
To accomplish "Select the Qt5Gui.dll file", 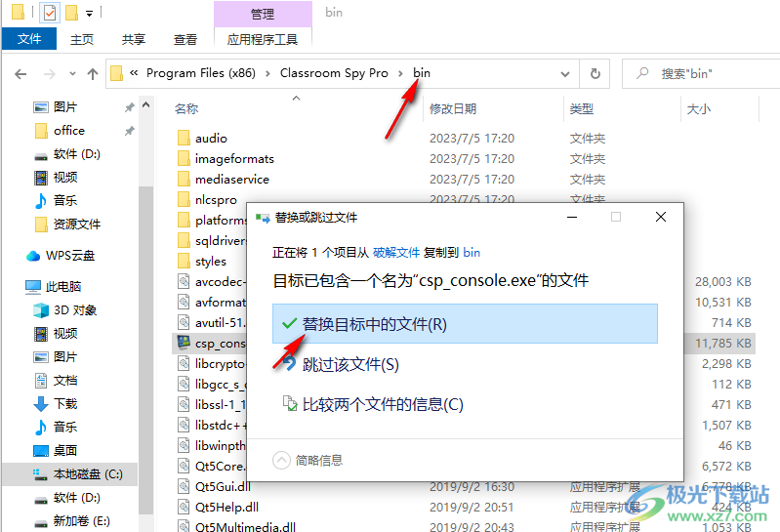I will [223, 486].
